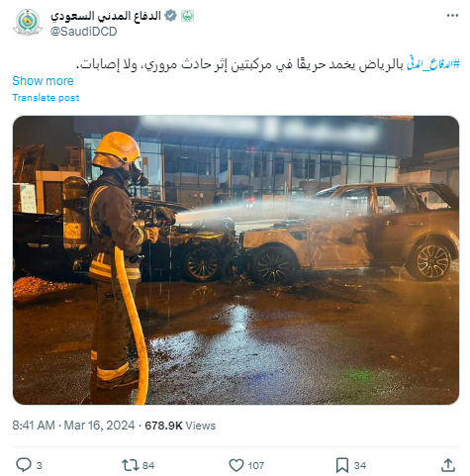Open the blue Arabic hashtag in post
The width and height of the screenshot is (470, 476).
(x=433, y=64)
